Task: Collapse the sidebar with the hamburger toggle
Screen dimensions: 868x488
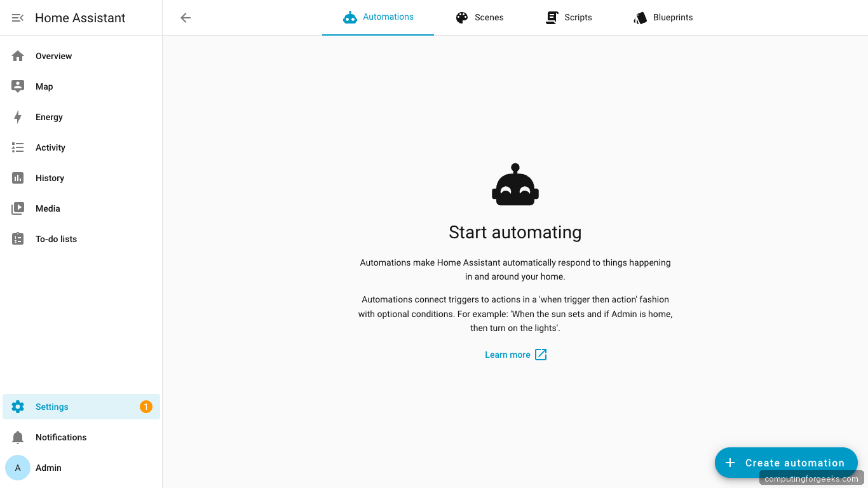Action: pos(17,18)
